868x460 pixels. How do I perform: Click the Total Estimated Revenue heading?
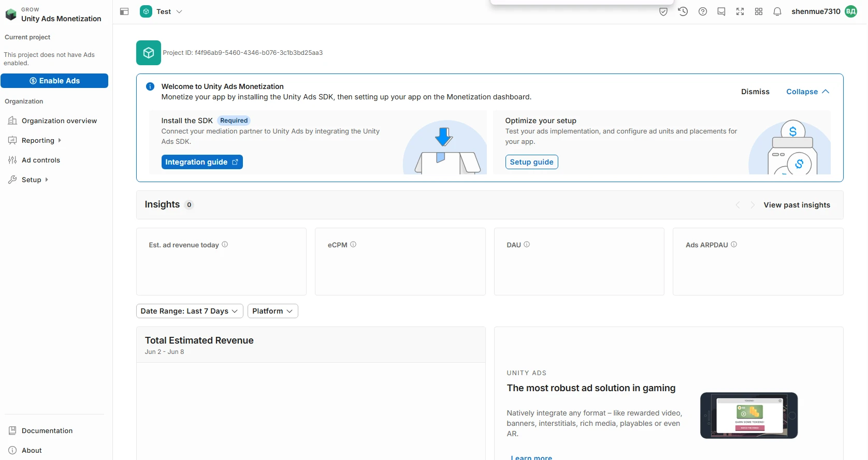199,340
